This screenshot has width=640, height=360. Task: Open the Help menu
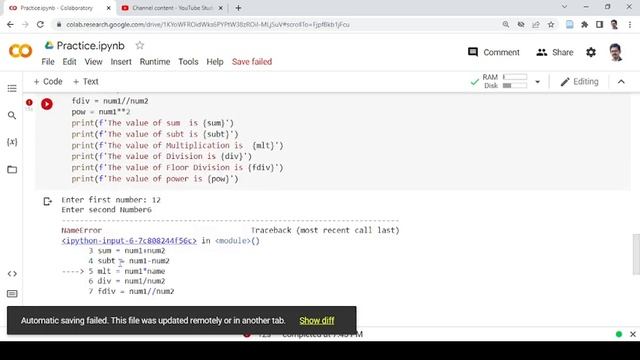[215, 62]
